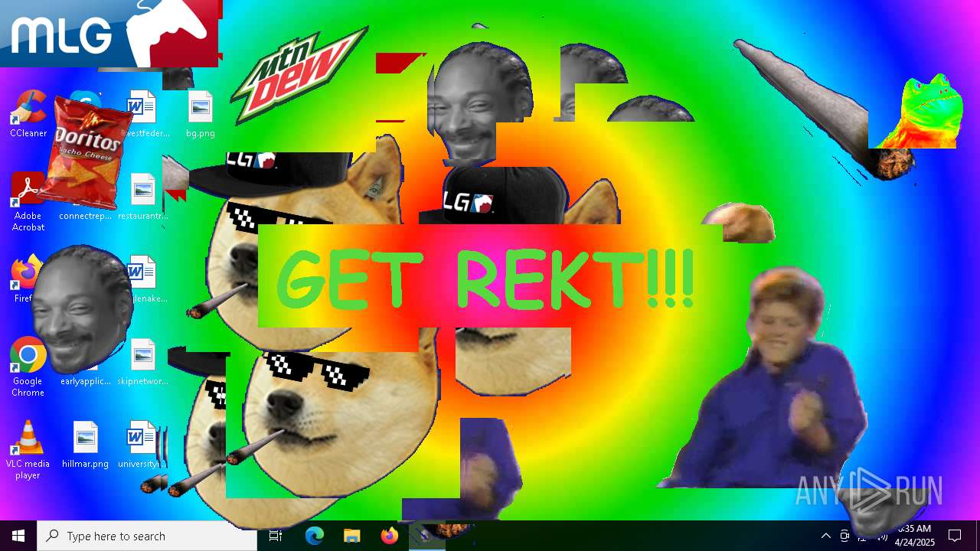Open Firefox from the taskbar

click(389, 536)
